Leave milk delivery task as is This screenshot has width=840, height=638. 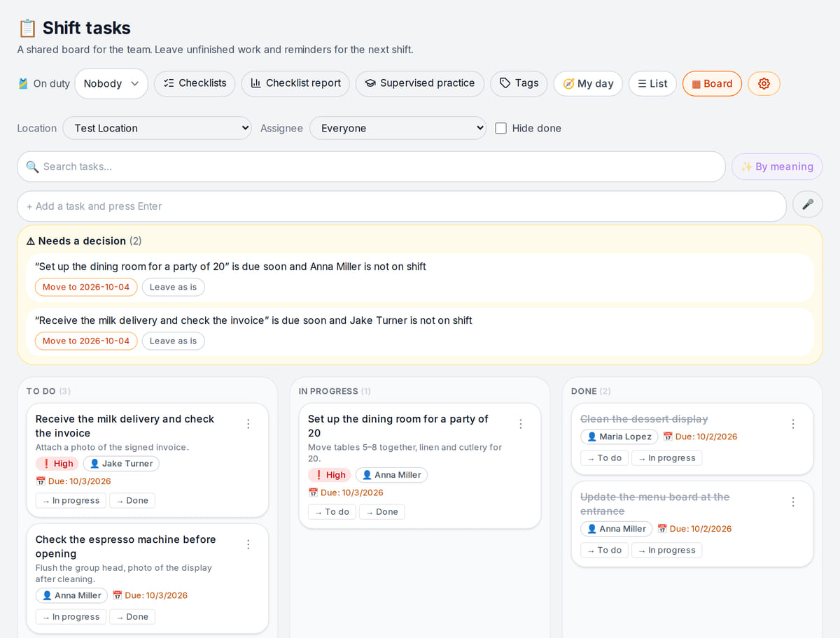point(173,341)
